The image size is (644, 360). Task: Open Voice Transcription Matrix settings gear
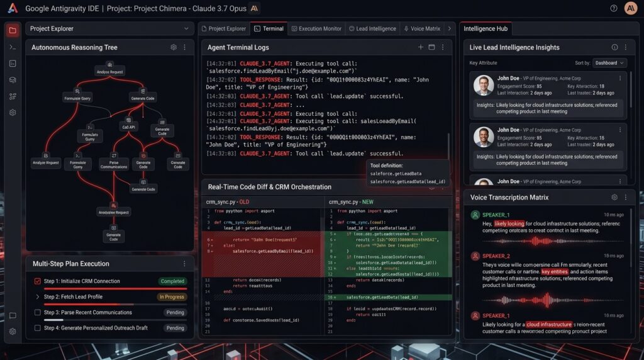tap(614, 197)
